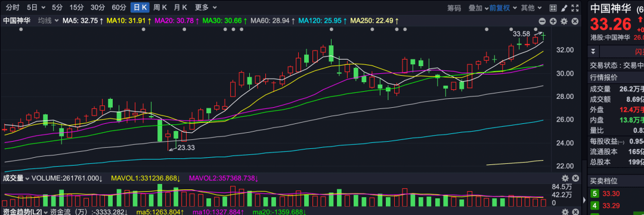
Task: Click level 5 sell order badge
Action: click(x=594, y=194)
